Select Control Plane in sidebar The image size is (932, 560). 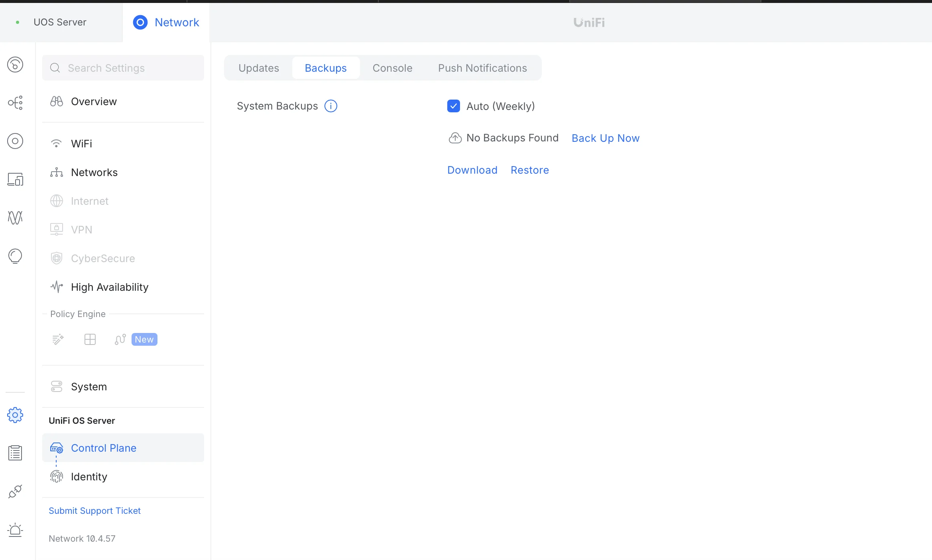click(123, 448)
